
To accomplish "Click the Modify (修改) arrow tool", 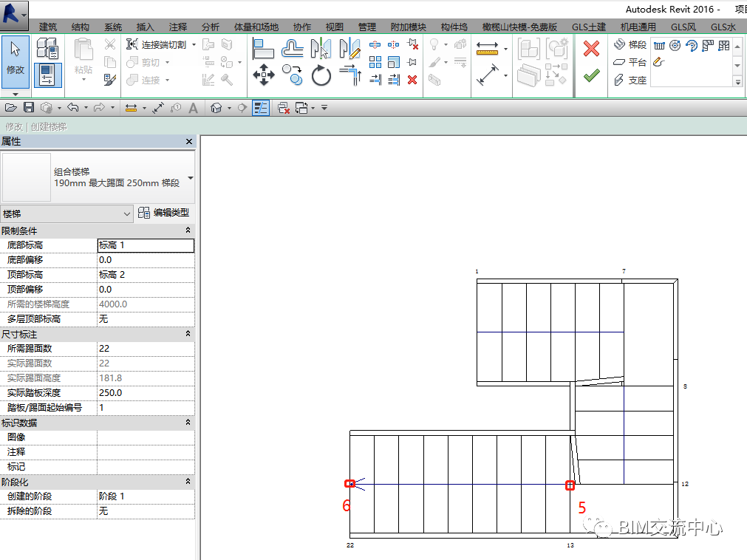I will (x=16, y=56).
